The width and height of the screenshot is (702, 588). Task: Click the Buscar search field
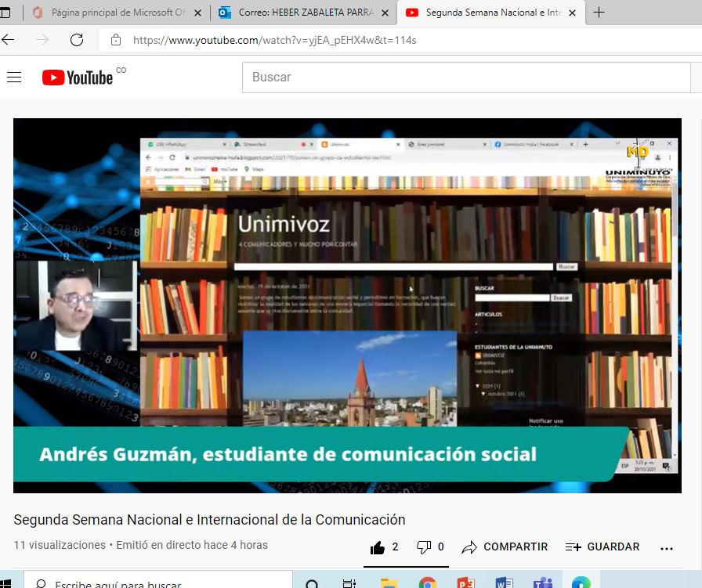point(466,78)
